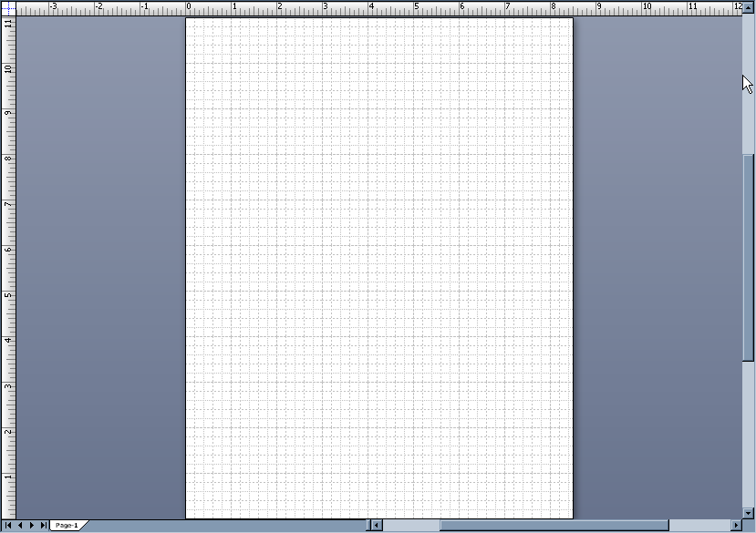Screen dimensions: 756x533
Task: Click the splitter between page tabs and scrollbar
Action: 368,526
